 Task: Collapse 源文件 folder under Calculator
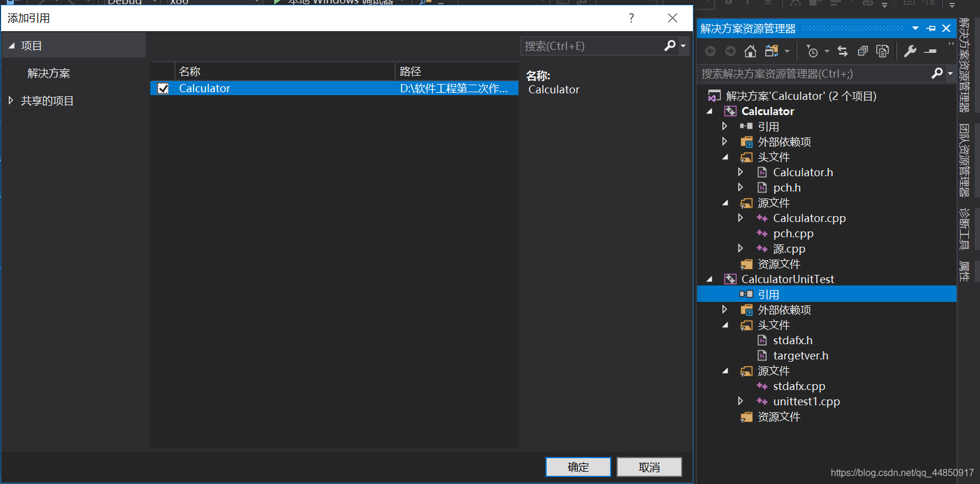click(725, 203)
